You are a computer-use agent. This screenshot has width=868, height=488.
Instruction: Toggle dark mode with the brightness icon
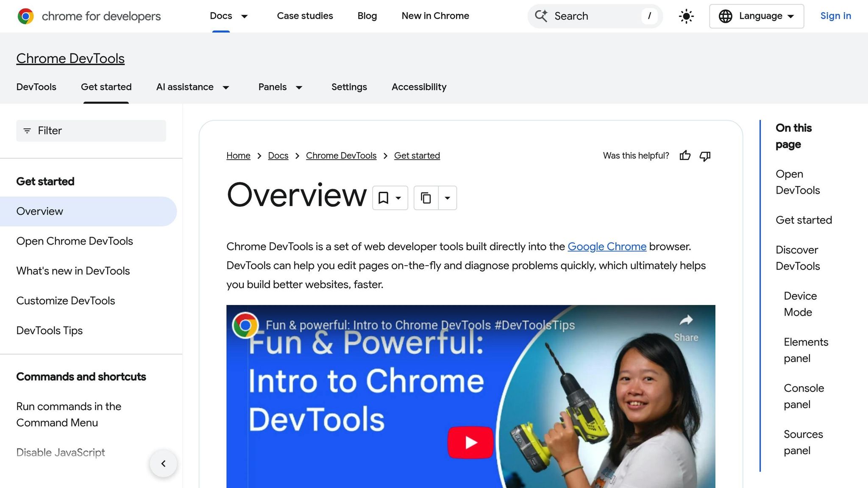(686, 16)
